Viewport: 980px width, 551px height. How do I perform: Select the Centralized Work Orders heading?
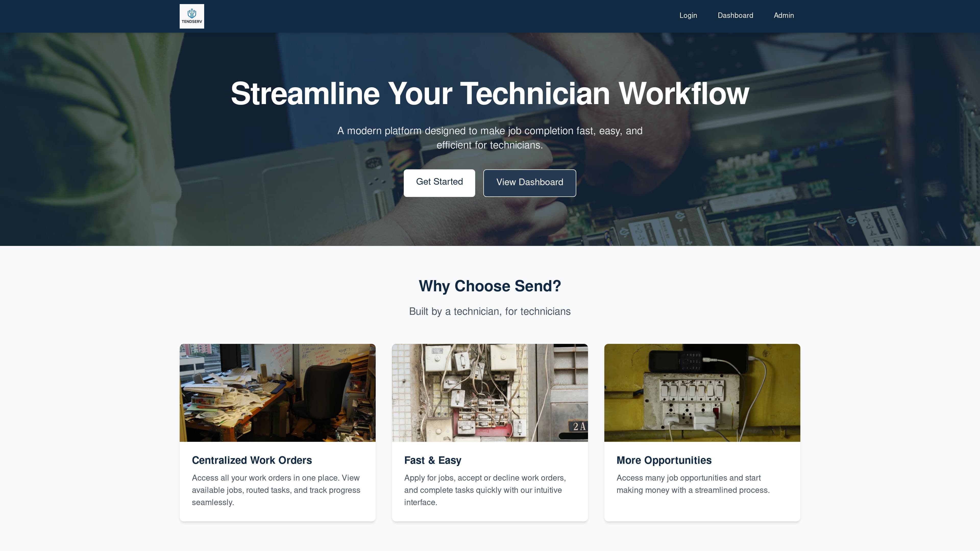coord(251,460)
